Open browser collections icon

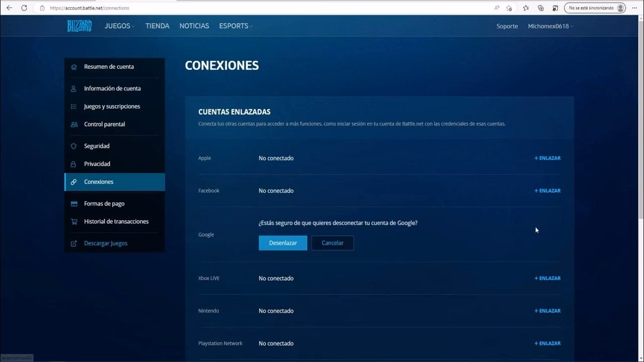[x=541, y=8]
